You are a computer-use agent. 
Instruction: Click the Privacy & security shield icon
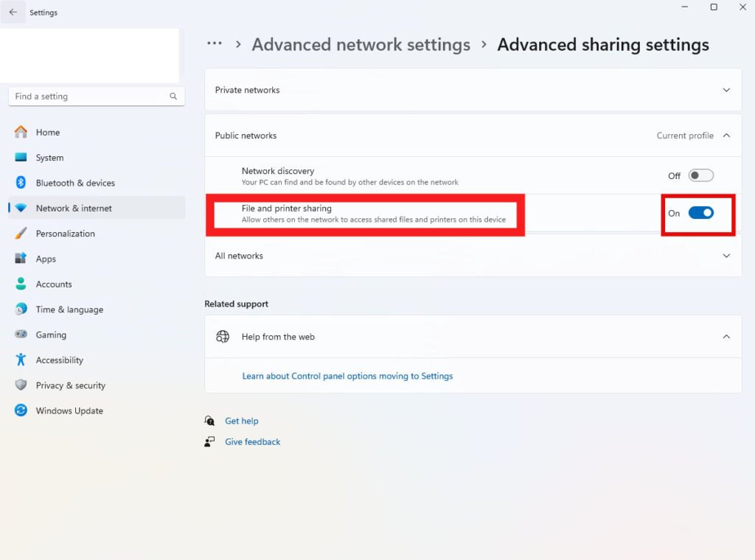(21, 385)
